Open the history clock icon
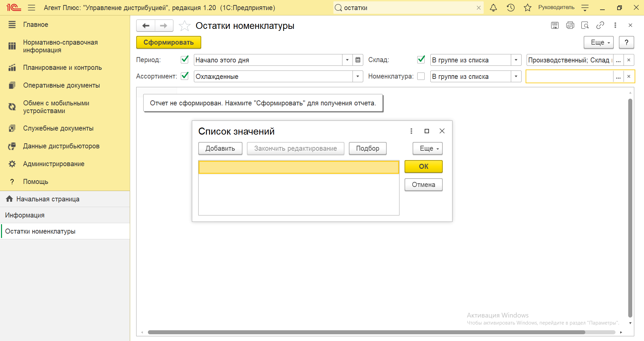Image resolution: width=644 pixels, height=341 pixels. point(511,8)
